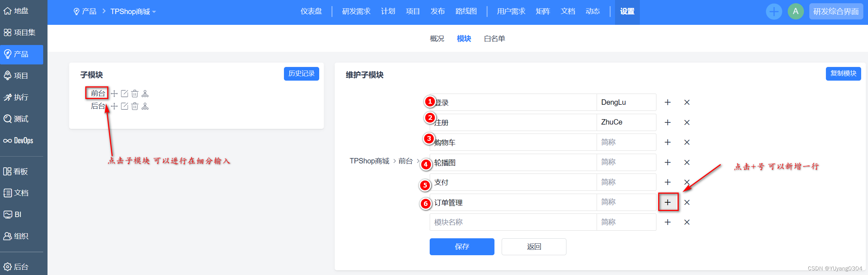The height and width of the screenshot is (275, 868).
Task: Open 执行 in the sidebar
Action: pyautogui.click(x=16, y=97)
